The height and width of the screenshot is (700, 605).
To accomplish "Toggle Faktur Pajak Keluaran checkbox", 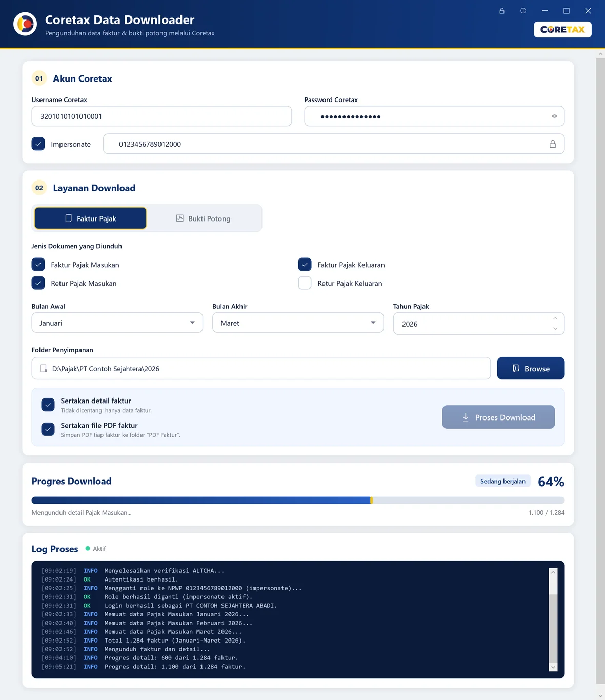I will point(305,265).
